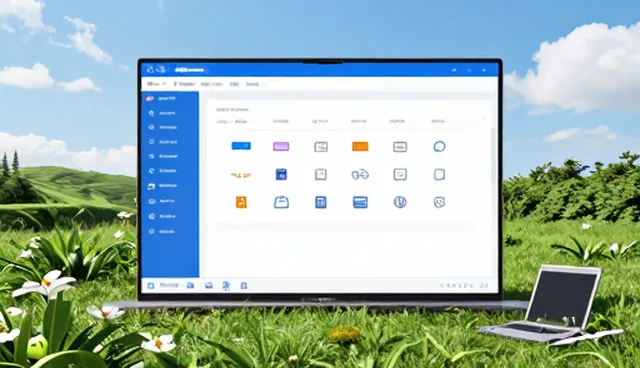Click the heading text above the column headers
This screenshot has height=368, width=640.
pos(232,109)
